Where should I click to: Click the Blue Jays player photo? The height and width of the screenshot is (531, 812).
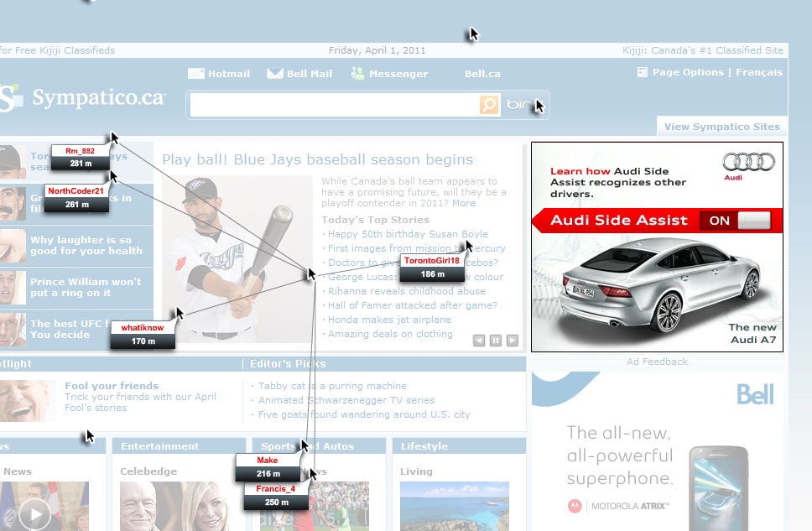pyautogui.click(x=237, y=259)
